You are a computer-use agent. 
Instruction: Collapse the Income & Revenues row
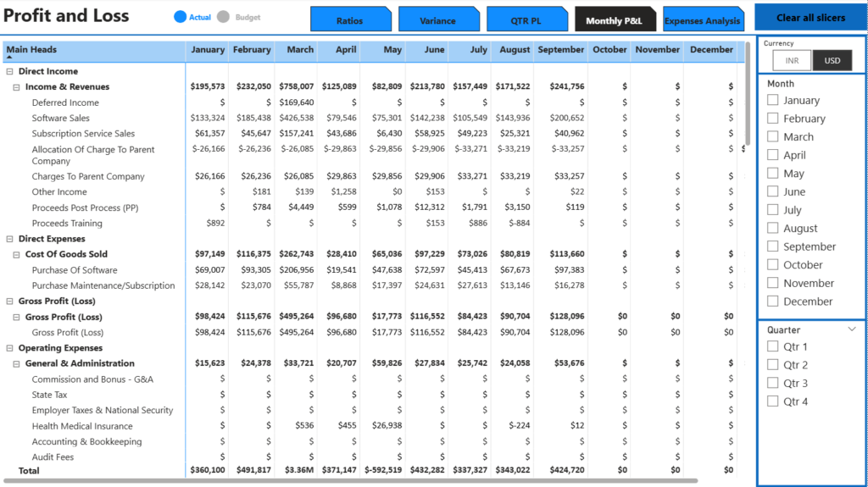click(x=16, y=87)
